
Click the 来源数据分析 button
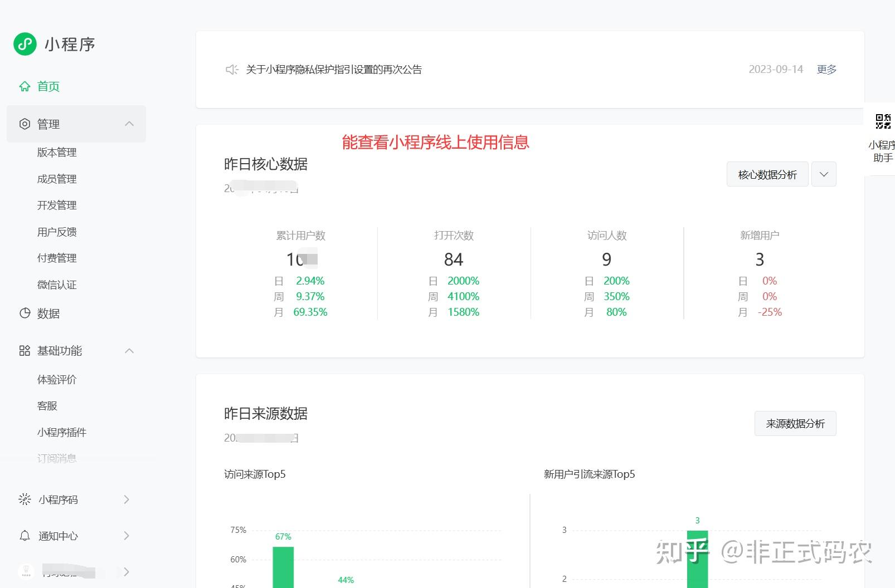point(795,424)
